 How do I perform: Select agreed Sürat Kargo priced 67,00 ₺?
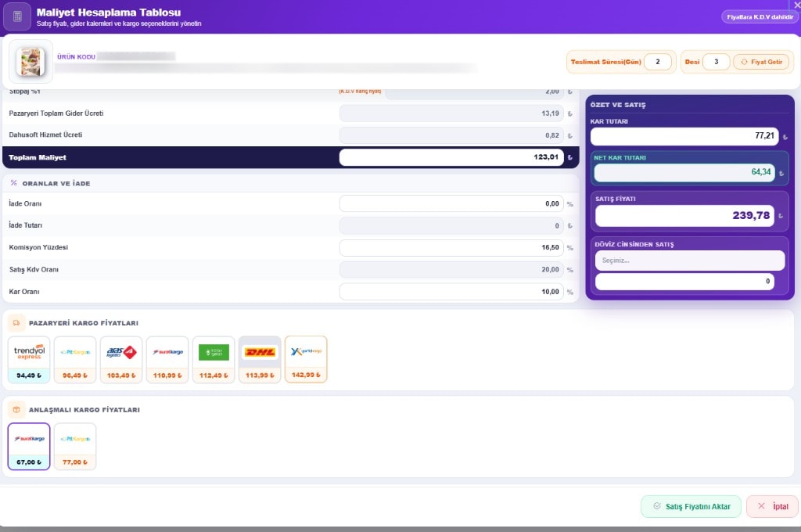coord(29,446)
